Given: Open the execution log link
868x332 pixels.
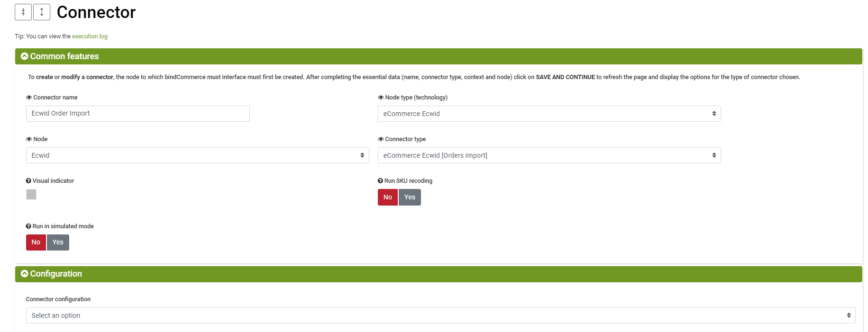Looking at the screenshot, I should (x=90, y=36).
